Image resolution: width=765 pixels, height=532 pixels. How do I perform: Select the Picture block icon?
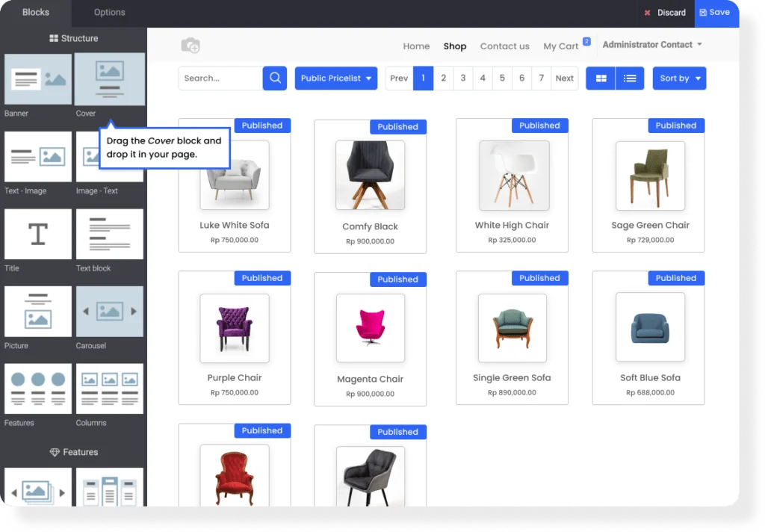(38, 312)
